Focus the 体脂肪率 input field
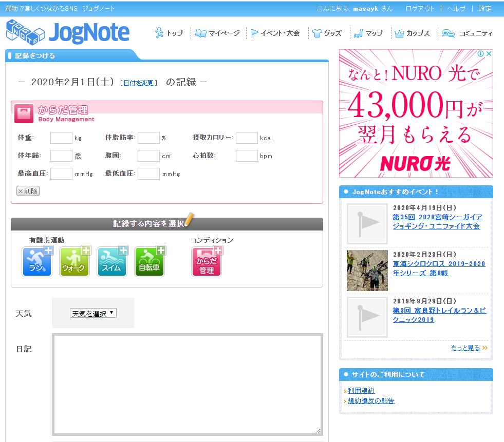Image resolution: width=504 pixels, height=442 pixels. coord(149,138)
